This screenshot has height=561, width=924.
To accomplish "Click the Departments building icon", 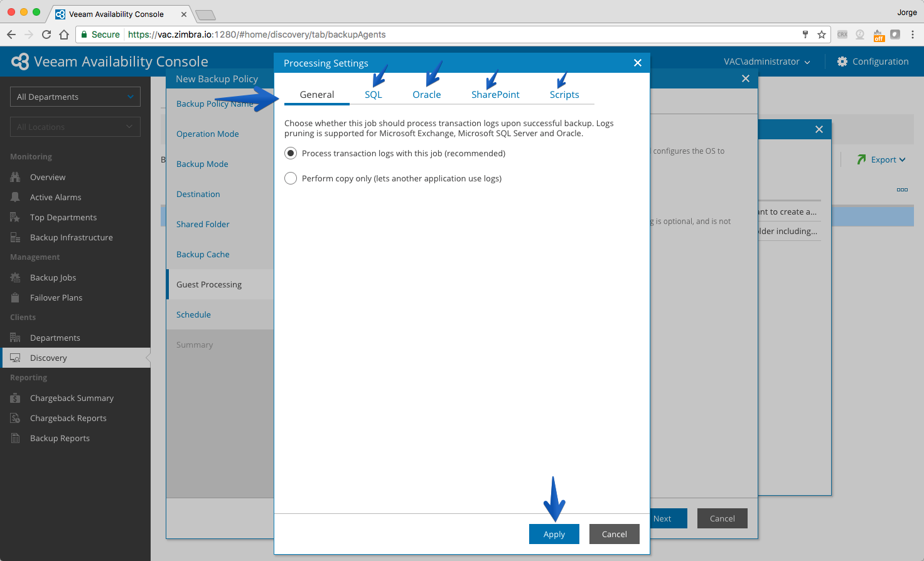I will coord(15,338).
